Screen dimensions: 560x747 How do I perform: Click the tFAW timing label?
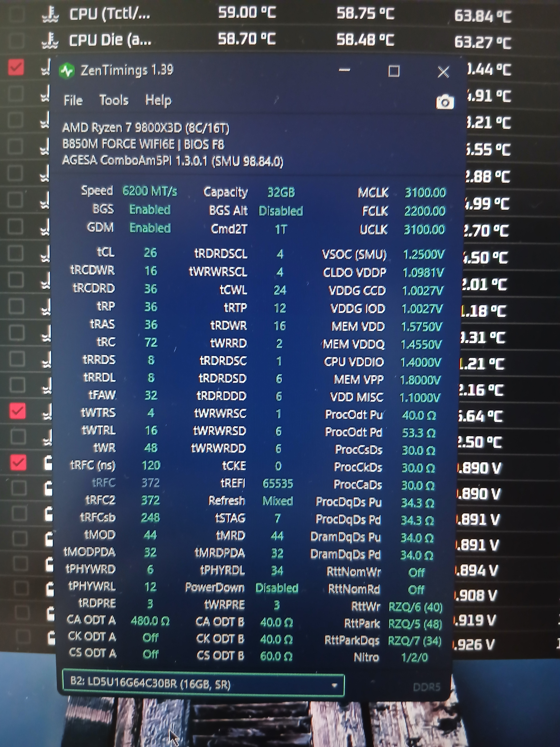(102, 395)
